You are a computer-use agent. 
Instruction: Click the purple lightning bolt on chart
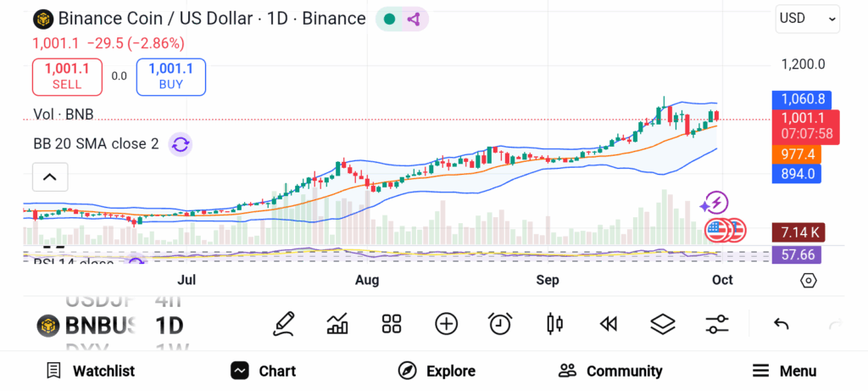[x=715, y=203]
